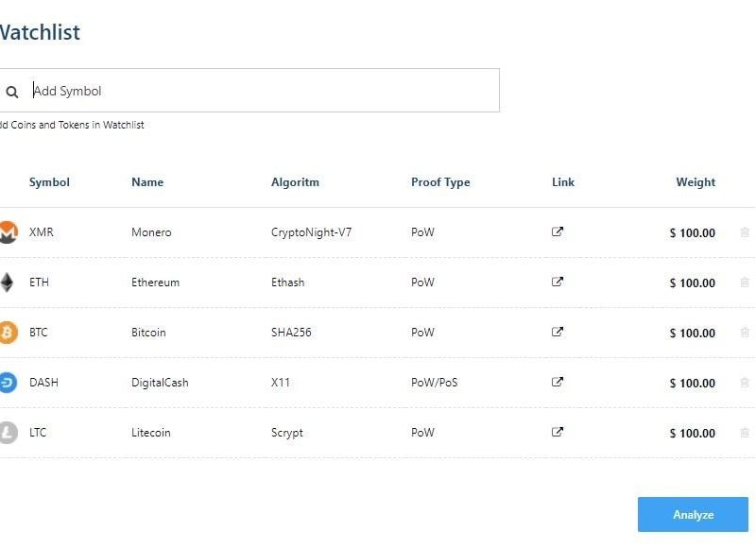Image resolution: width=756 pixels, height=548 pixels.
Task: Delete Monero from the watchlist
Action: [745, 232]
